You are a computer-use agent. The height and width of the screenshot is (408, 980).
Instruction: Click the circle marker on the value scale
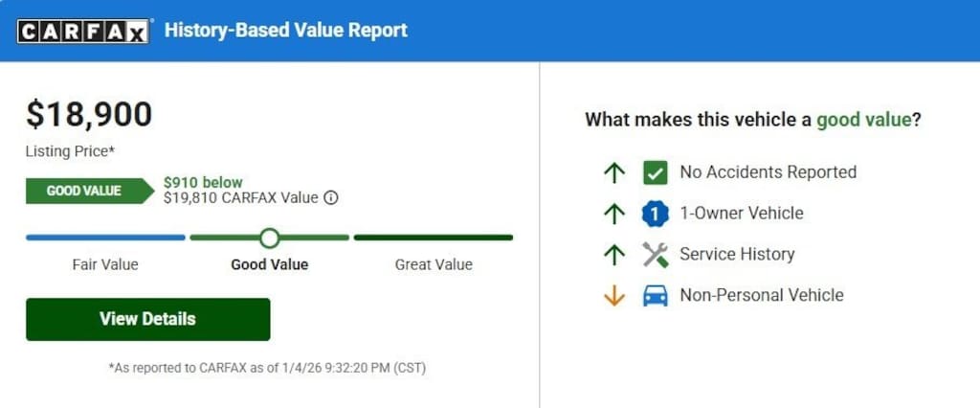tap(270, 238)
